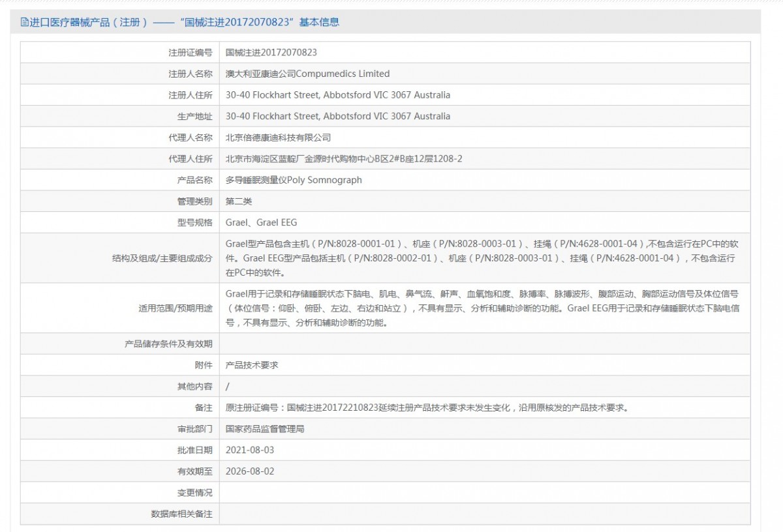This screenshot has height=532, width=783.
Task: Click the 注册人住所 address value
Action: point(337,95)
